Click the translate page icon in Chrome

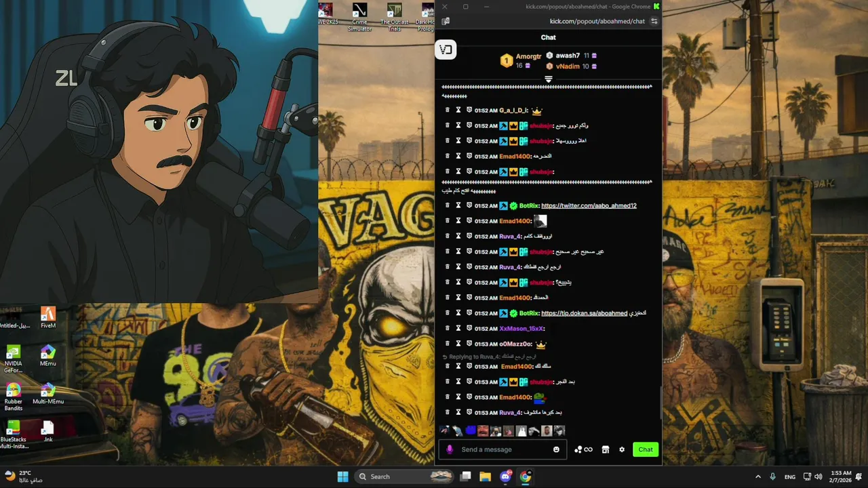446,21
